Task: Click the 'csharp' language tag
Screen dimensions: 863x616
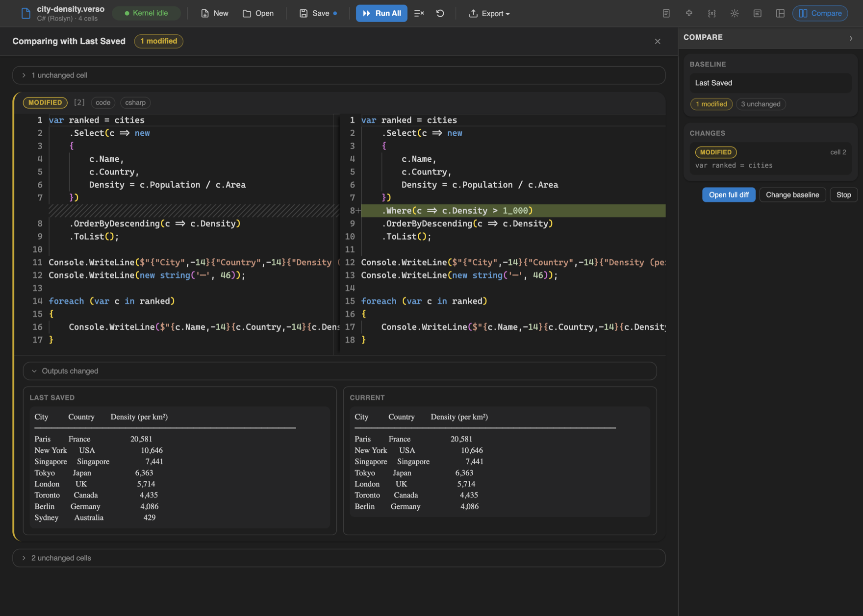Action: (x=135, y=102)
